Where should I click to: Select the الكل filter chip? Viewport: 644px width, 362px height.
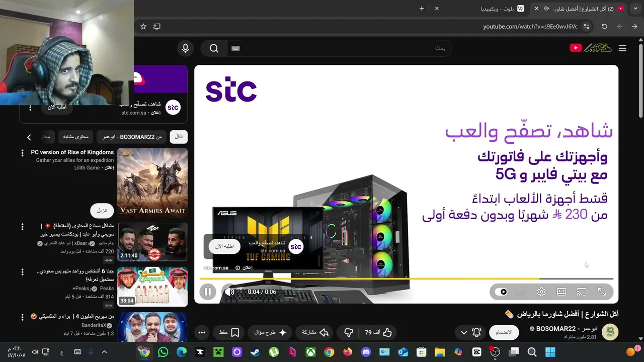point(179,137)
